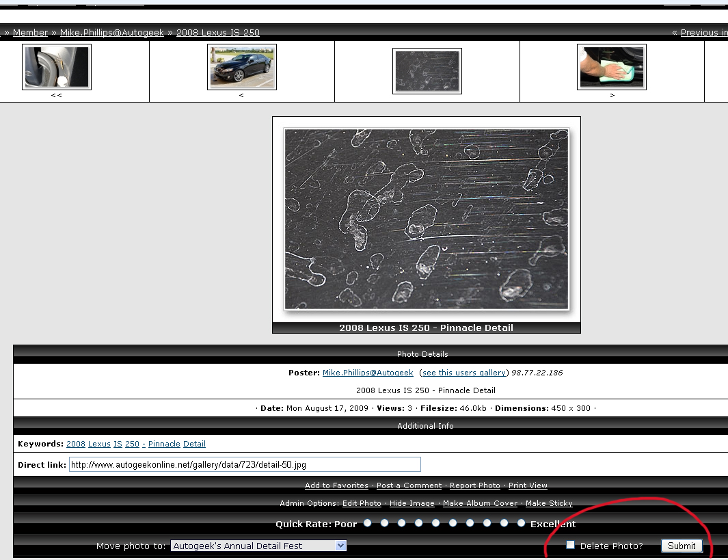
Task: Select the eighth Quick Rate radio from Poor
Action: coord(487,523)
